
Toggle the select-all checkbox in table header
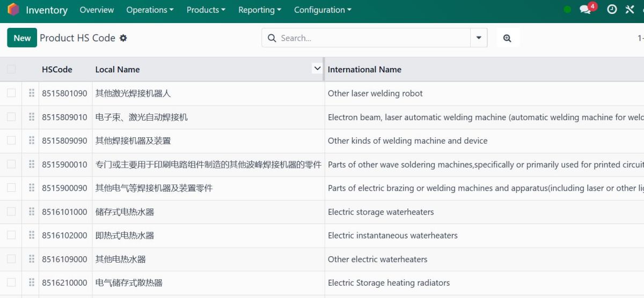point(11,69)
